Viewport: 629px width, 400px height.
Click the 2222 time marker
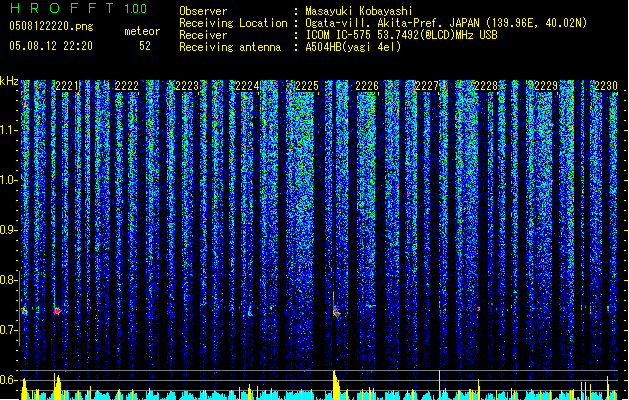click(127, 86)
